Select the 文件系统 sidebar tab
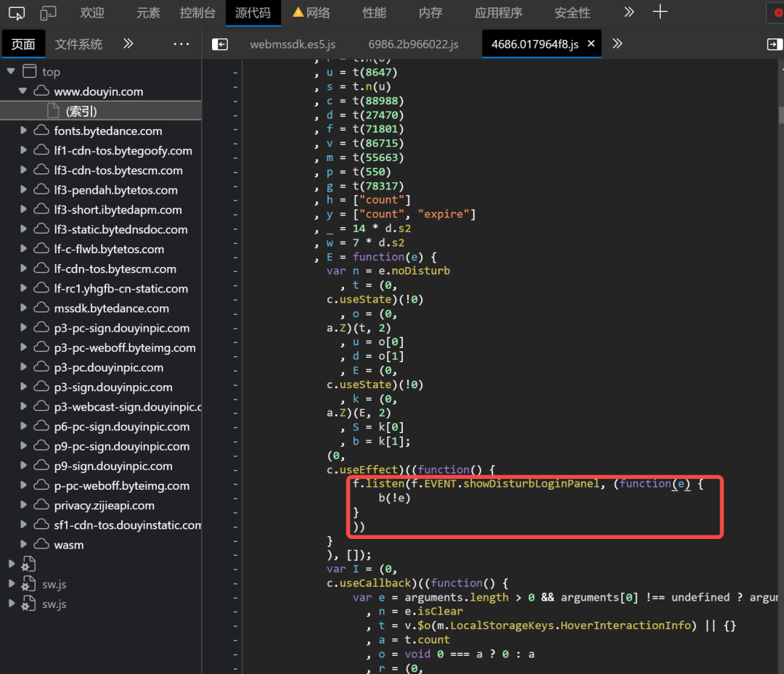The height and width of the screenshot is (674, 784). click(78, 44)
